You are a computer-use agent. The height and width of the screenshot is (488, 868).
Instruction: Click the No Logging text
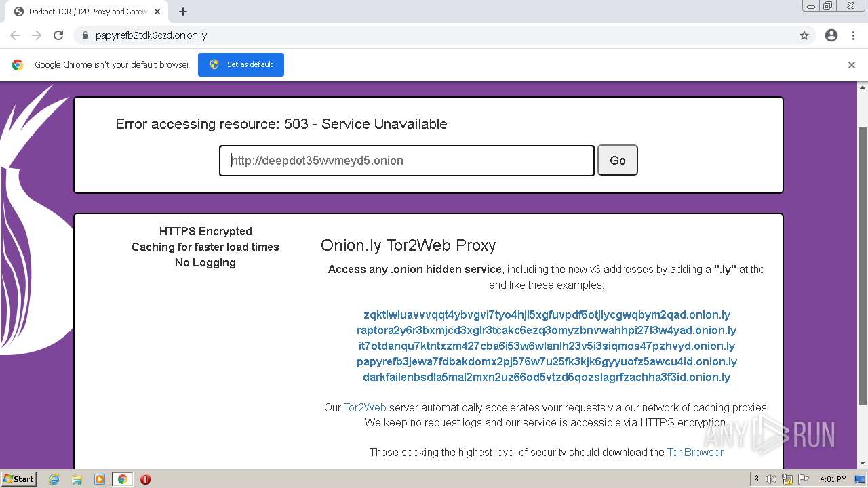(x=205, y=262)
